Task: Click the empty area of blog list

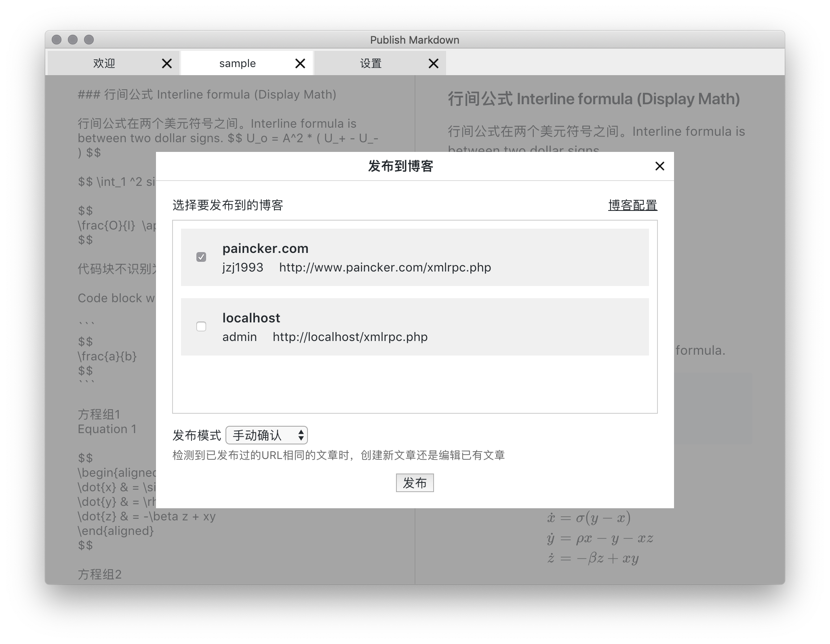Action: click(415, 384)
